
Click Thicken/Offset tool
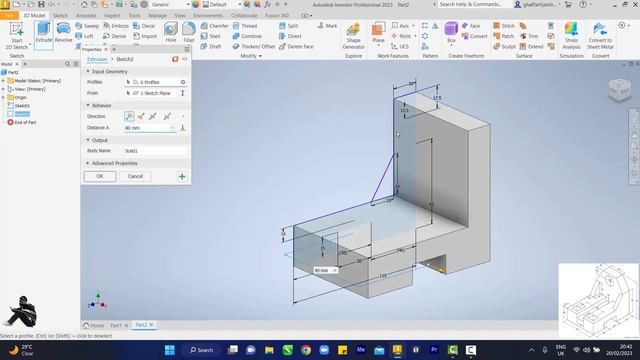click(x=253, y=46)
